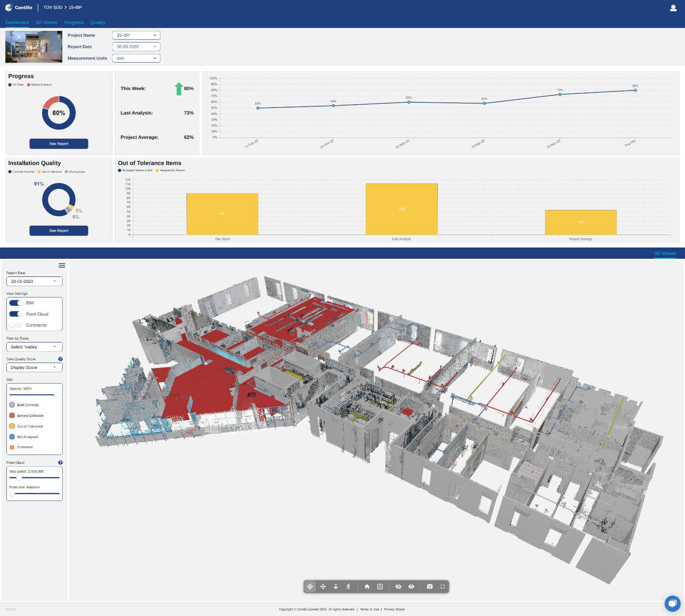Enter fullscreen via the expand icon
The height and width of the screenshot is (616, 685).
click(443, 586)
